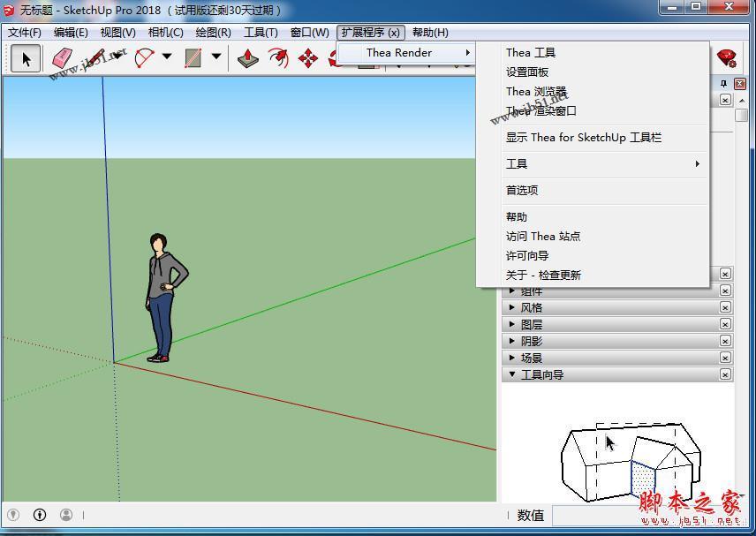
Task: Click the tray scrollbar up arrow
Action: (742, 101)
